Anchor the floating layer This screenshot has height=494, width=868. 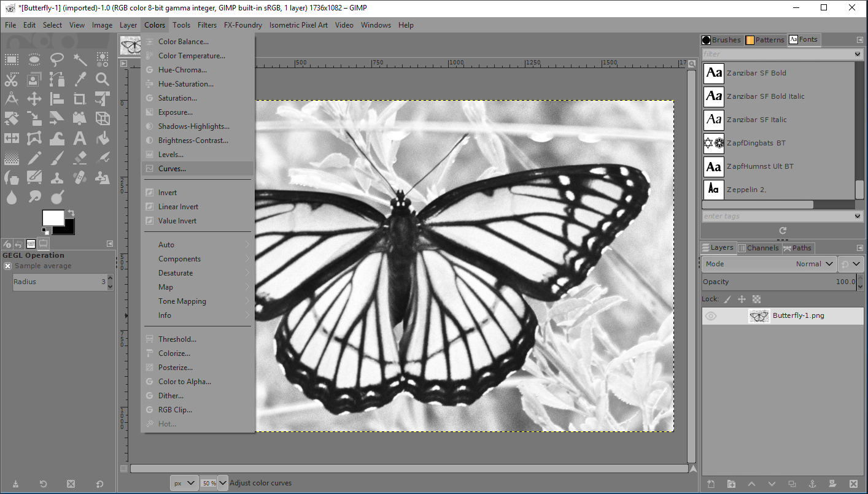click(x=812, y=484)
